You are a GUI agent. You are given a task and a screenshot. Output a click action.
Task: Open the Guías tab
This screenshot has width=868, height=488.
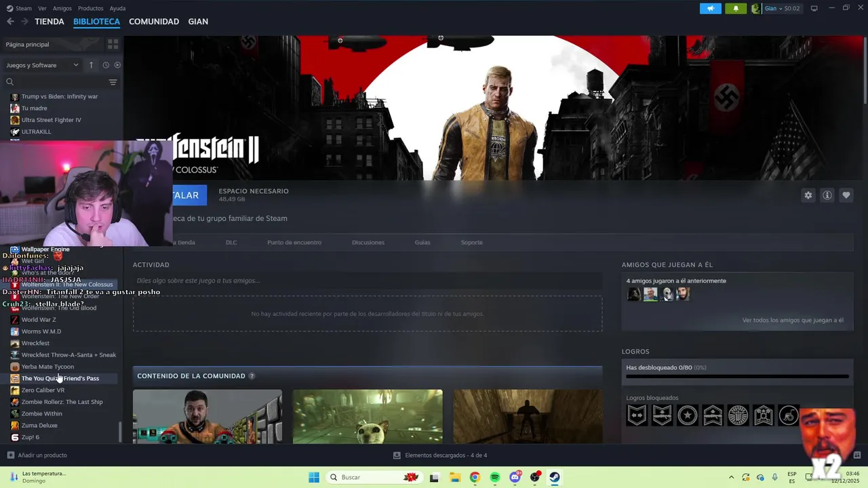[422, 242]
